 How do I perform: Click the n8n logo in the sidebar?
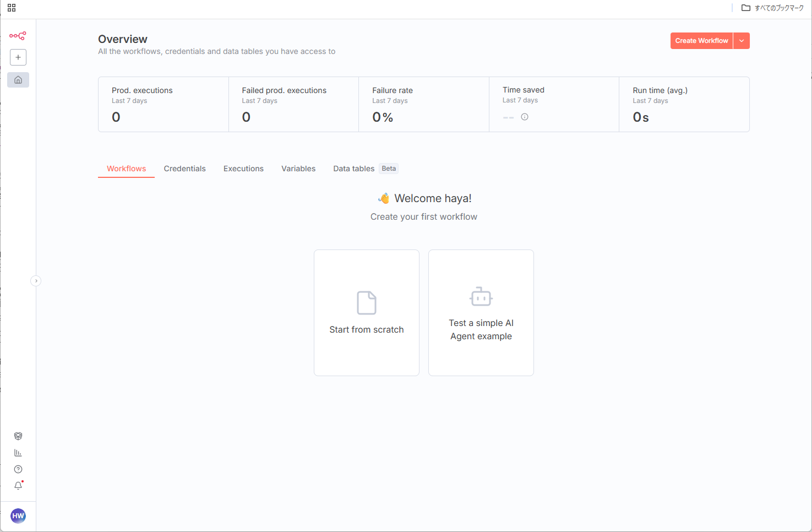(18, 36)
